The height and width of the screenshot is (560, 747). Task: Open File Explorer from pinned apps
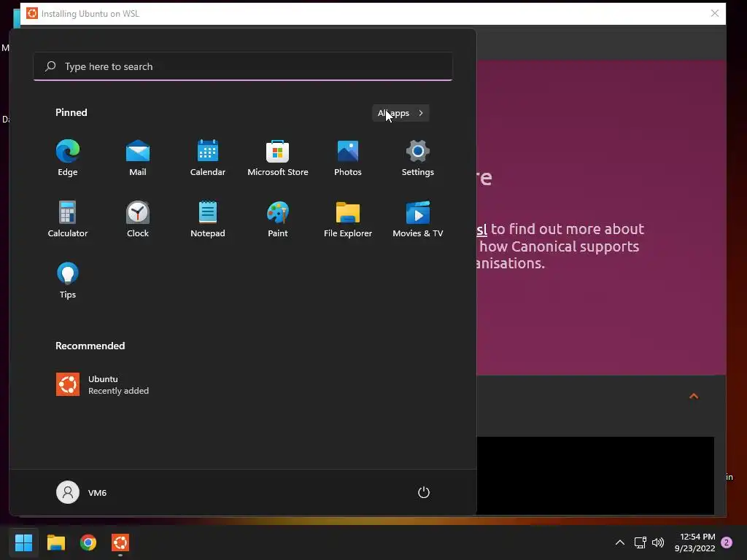(x=348, y=219)
